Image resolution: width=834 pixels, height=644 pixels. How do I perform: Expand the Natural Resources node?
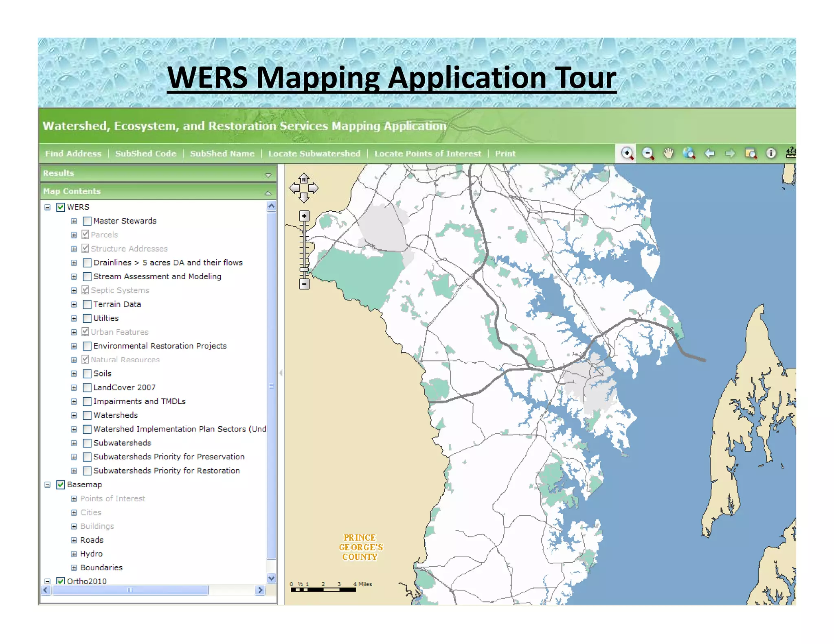click(74, 360)
